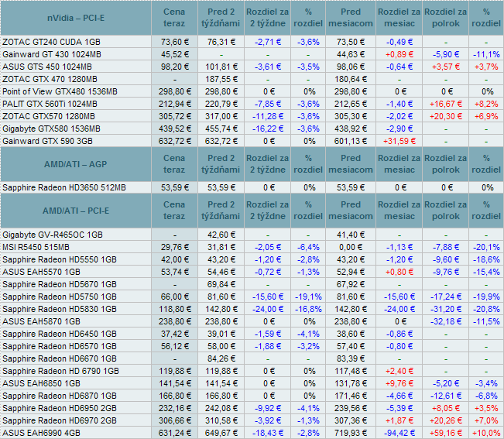Click ASUS GTS 450 1024MB product name

point(47,67)
